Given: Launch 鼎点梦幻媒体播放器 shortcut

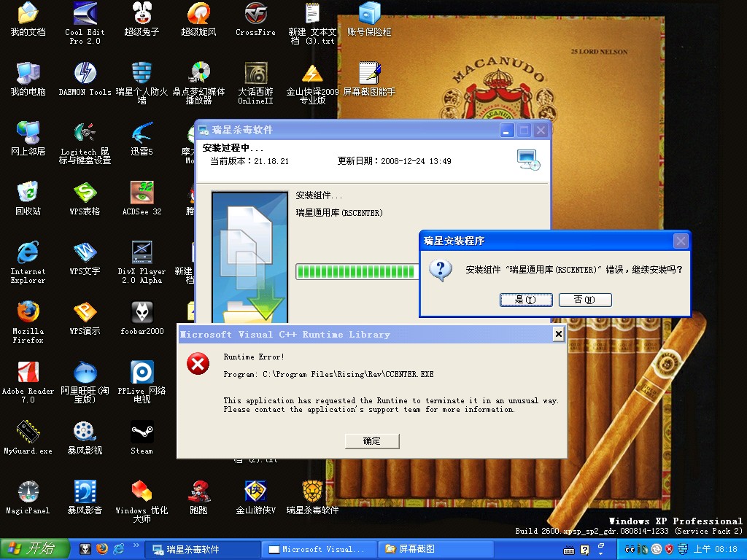Looking at the screenshot, I should click(x=198, y=83).
